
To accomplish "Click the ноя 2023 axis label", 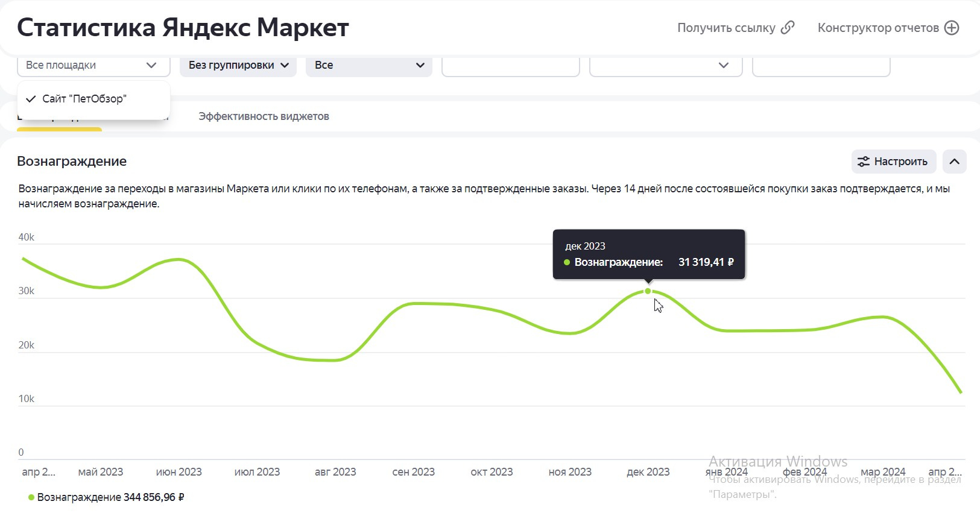I will [571, 472].
